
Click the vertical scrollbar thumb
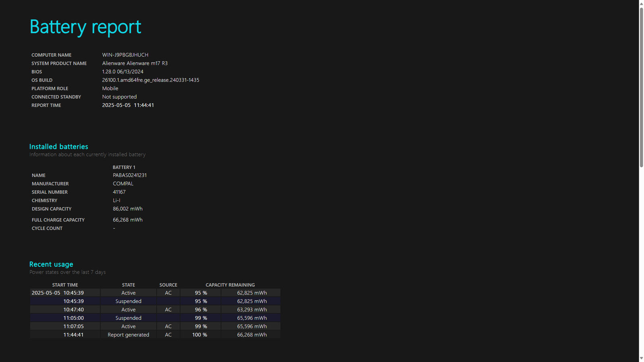pos(641,86)
